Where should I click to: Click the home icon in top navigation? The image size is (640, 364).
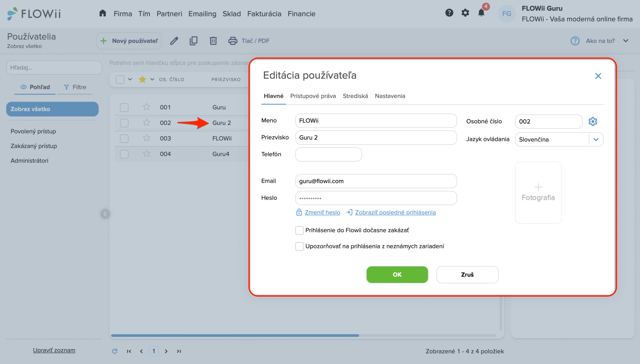(x=102, y=13)
